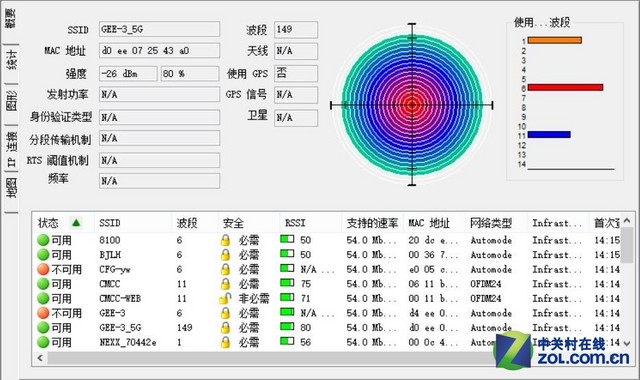Click green status icon for CMCC row
The height and width of the screenshot is (380, 640).
[x=43, y=284]
